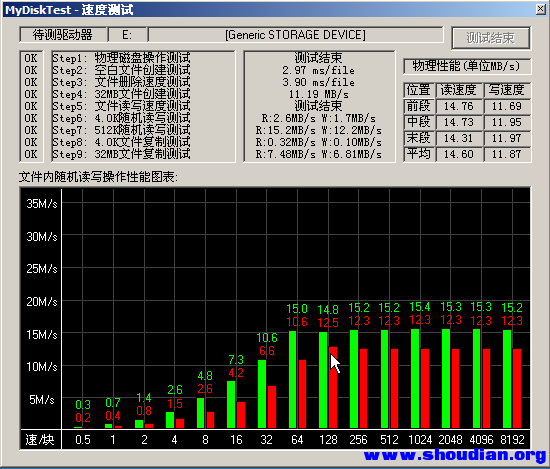Click the 待测驱动器 label box
Screen dimensions: 550x469
click(63, 35)
